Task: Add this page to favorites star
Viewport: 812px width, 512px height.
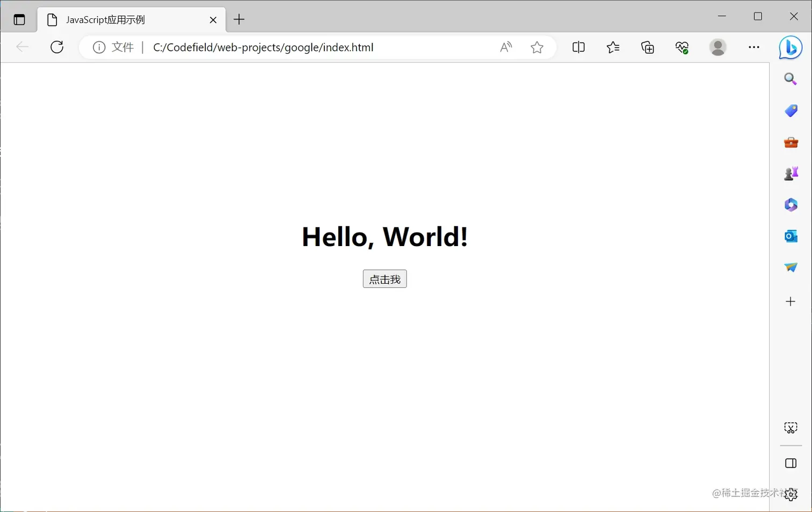Action: click(537, 47)
